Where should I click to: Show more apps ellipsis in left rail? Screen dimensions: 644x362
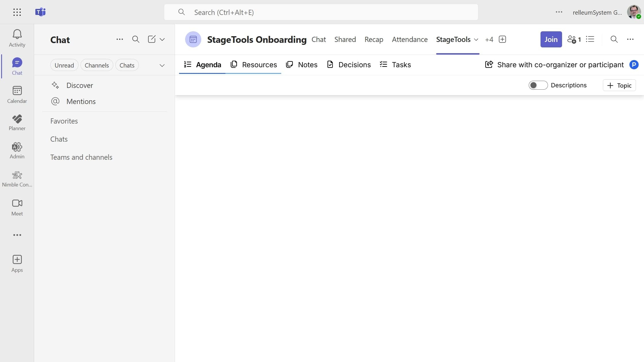click(17, 235)
